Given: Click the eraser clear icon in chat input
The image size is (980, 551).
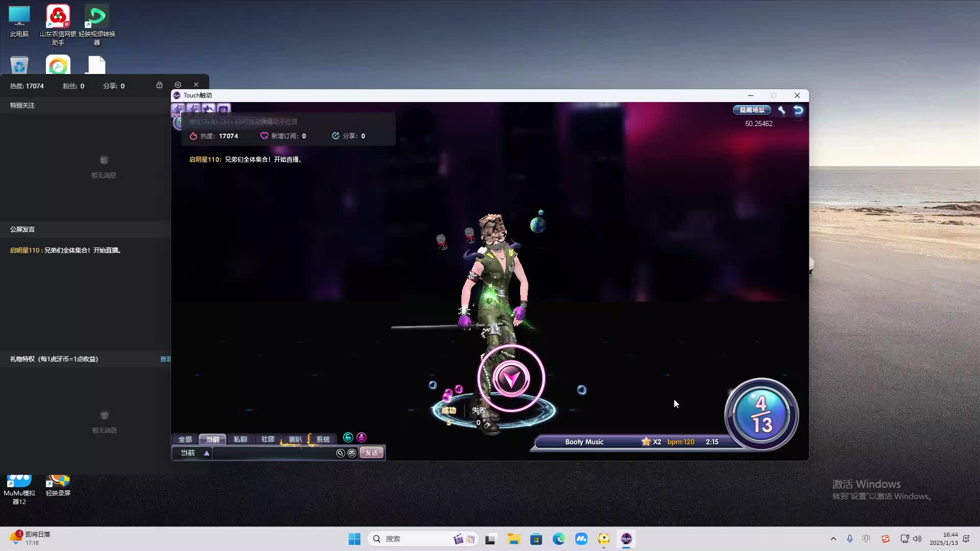Looking at the screenshot, I should [340, 453].
